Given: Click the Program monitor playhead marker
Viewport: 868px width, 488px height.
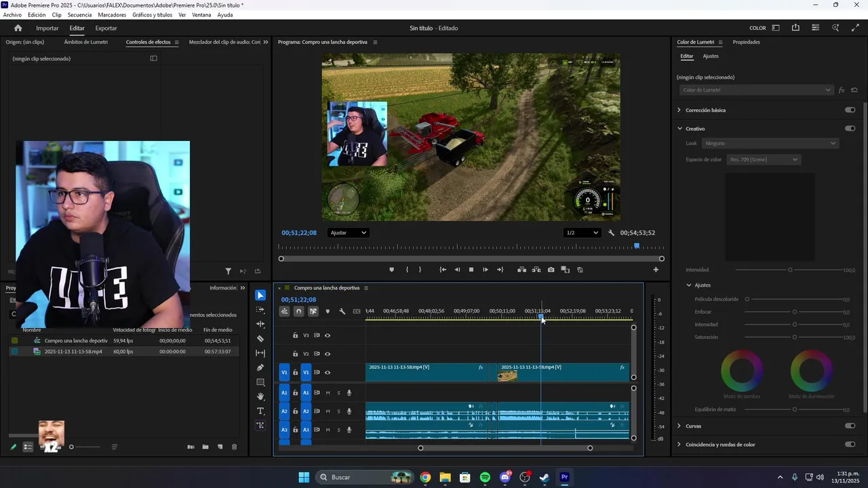Looking at the screenshot, I should pyautogui.click(x=637, y=246).
